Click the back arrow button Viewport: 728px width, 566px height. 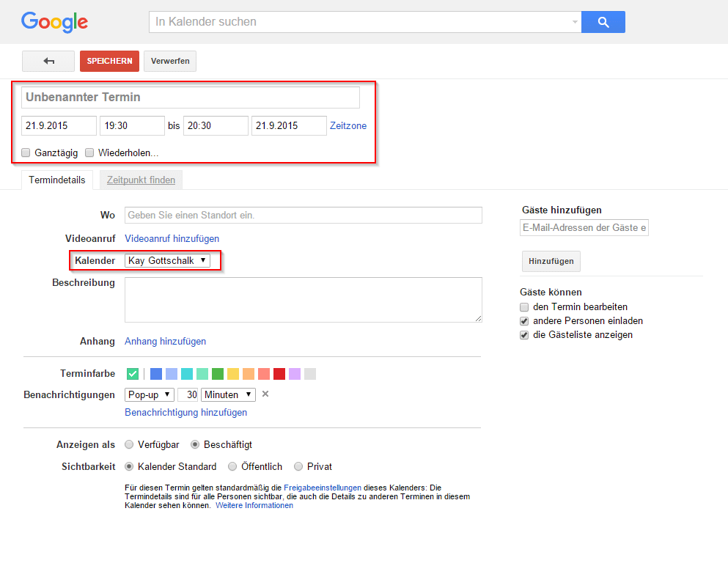tap(48, 62)
